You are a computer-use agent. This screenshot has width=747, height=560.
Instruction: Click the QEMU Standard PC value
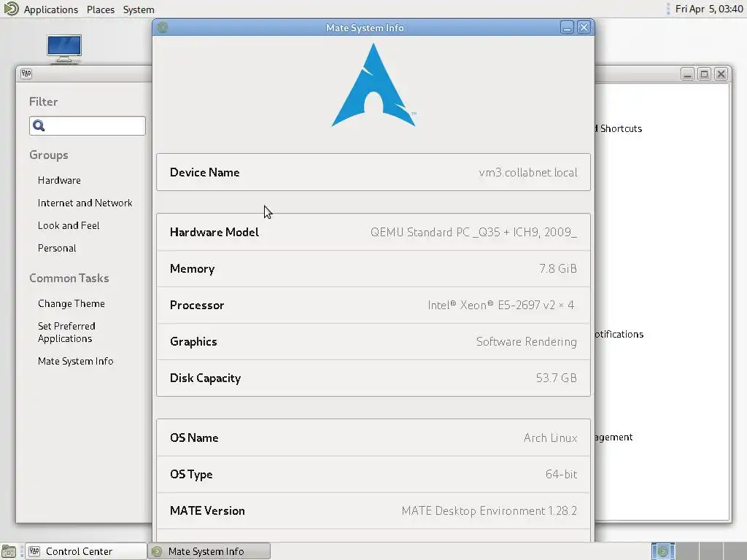pos(473,233)
